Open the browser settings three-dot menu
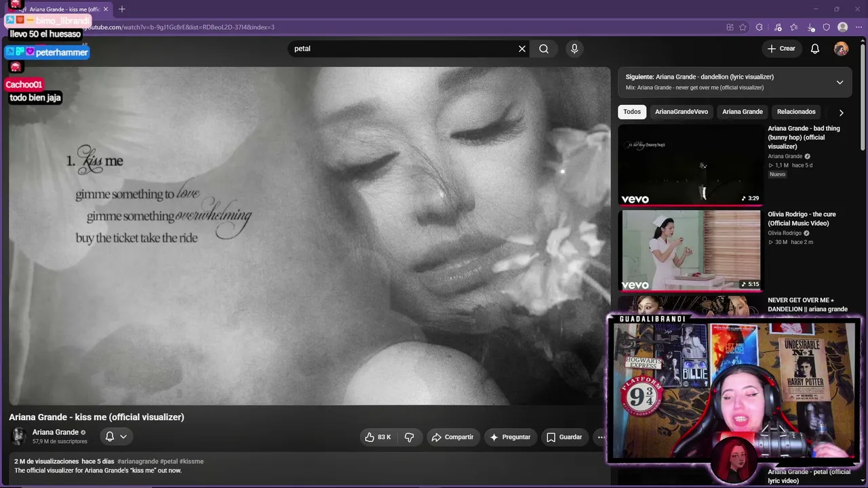Image resolution: width=868 pixels, height=488 pixels. [x=859, y=27]
